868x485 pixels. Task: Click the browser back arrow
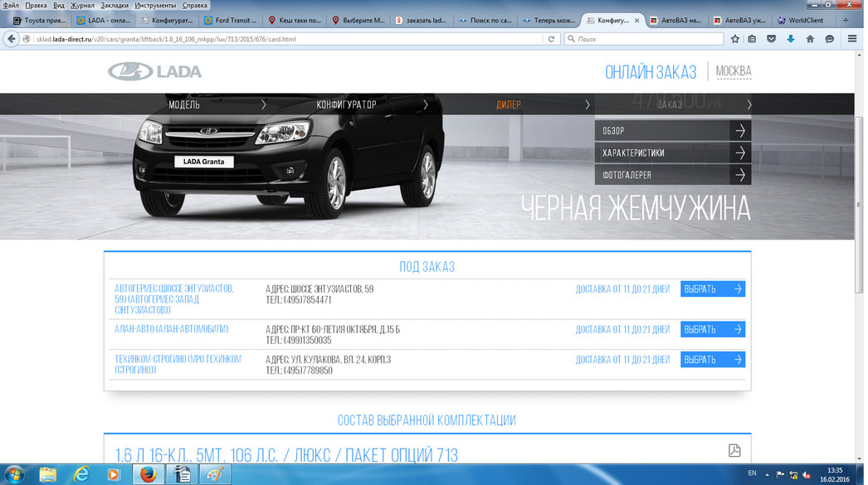point(12,39)
